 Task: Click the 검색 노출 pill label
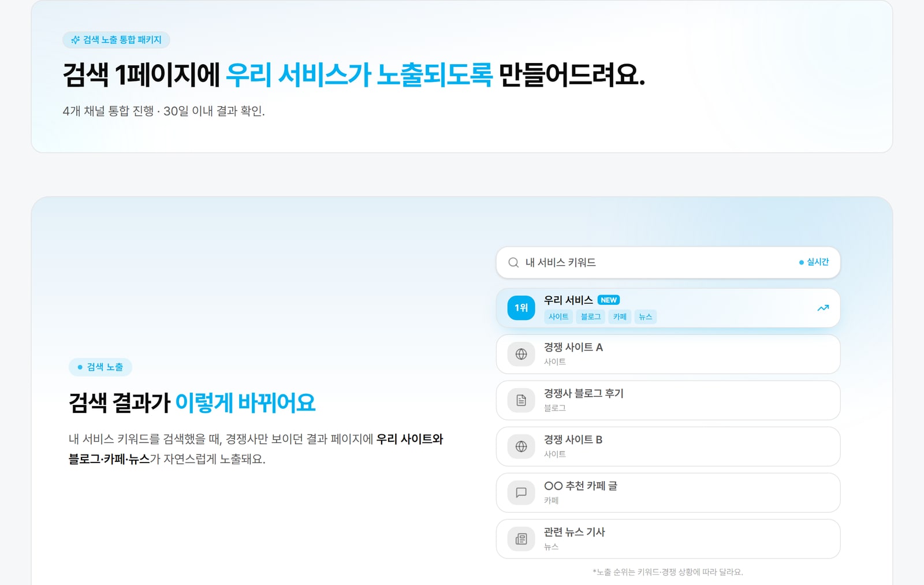pos(105,367)
